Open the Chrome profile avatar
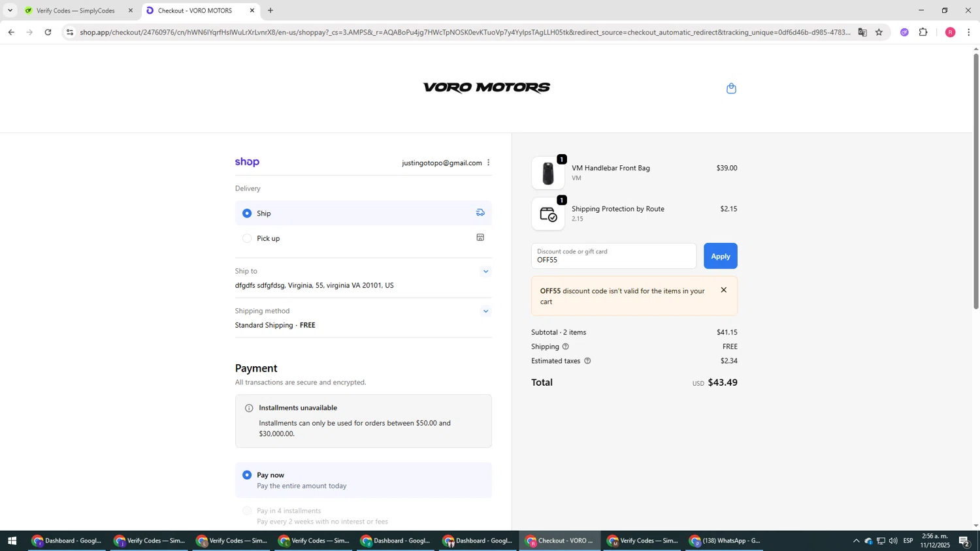The height and width of the screenshot is (551, 980). coord(951,32)
